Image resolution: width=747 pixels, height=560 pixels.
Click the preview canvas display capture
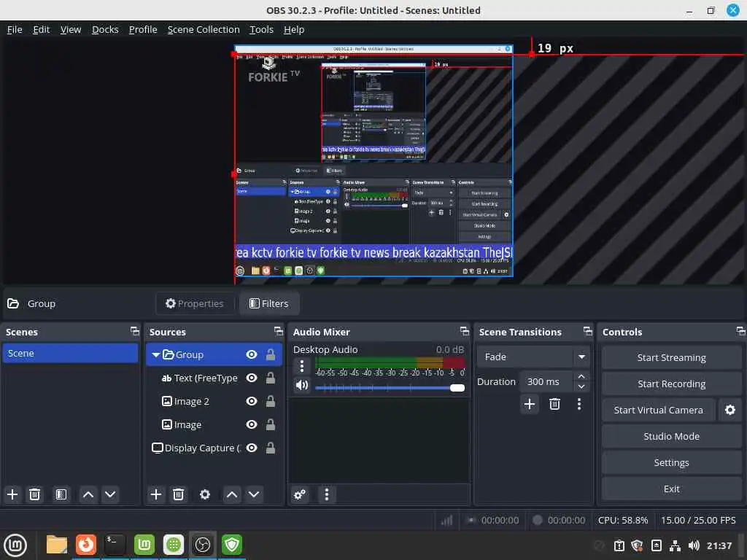(373, 161)
